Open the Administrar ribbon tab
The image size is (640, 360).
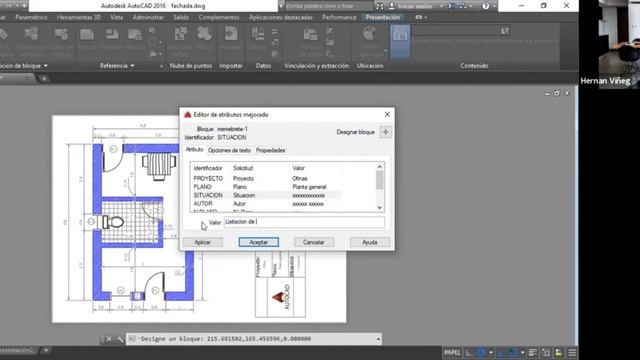148,17
